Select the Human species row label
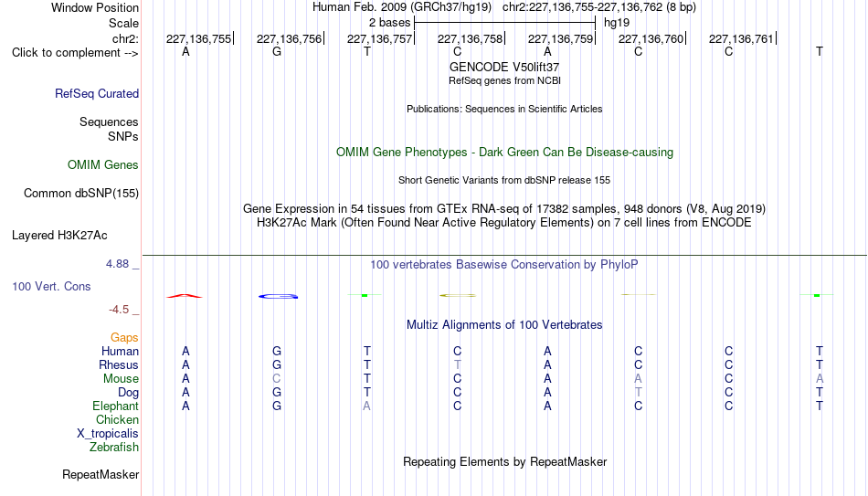Screen dimensions: 868x496 pos(120,351)
